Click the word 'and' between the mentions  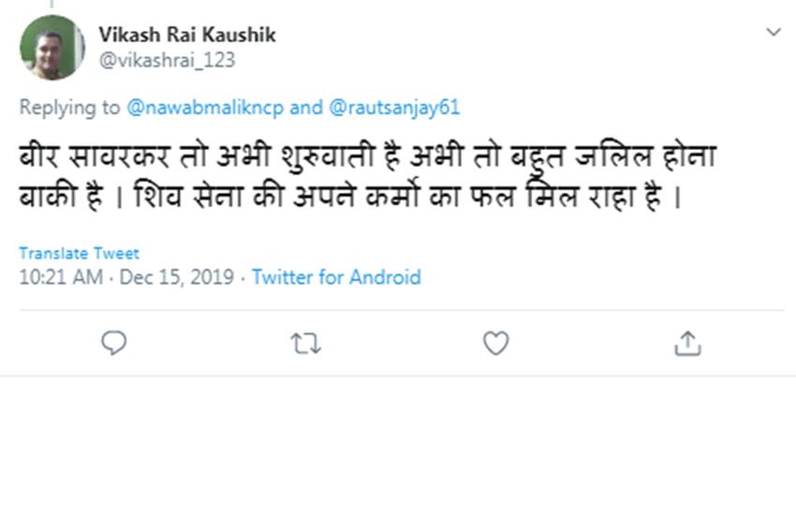(306, 107)
